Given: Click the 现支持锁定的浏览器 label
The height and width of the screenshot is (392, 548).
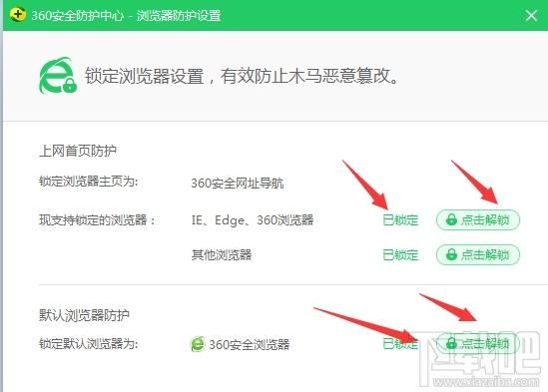Looking at the screenshot, I should [97, 220].
